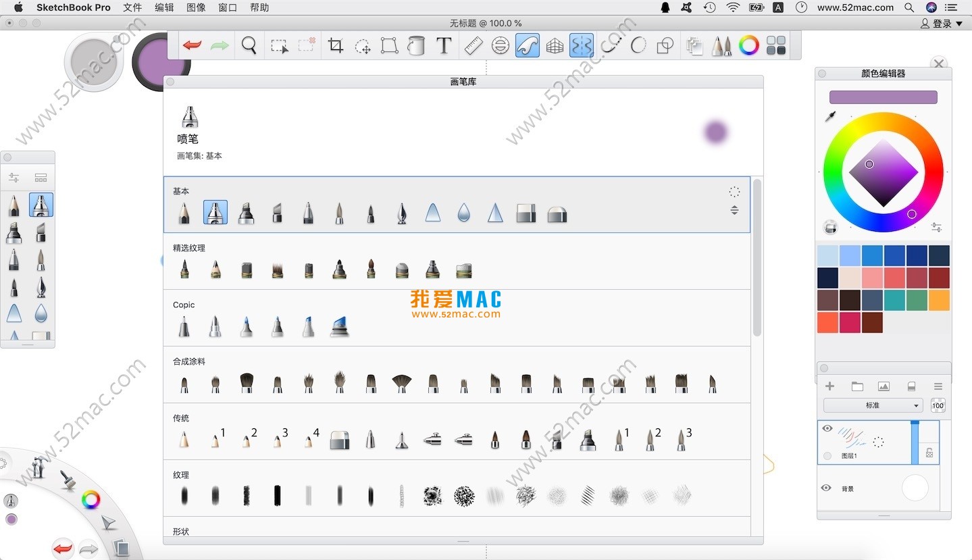The image size is (972, 560).
Task: Select the pencil brush in 基本 set
Action: (184, 213)
